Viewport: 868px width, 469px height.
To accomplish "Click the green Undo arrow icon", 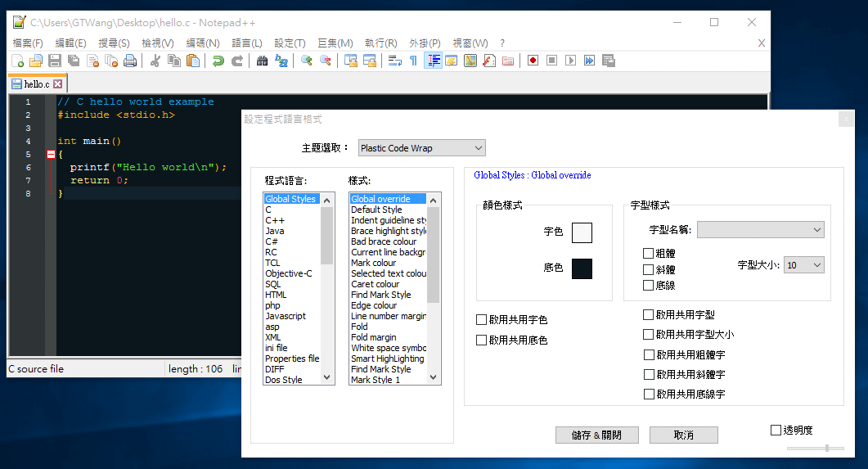I will pyautogui.click(x=218, y=61).
